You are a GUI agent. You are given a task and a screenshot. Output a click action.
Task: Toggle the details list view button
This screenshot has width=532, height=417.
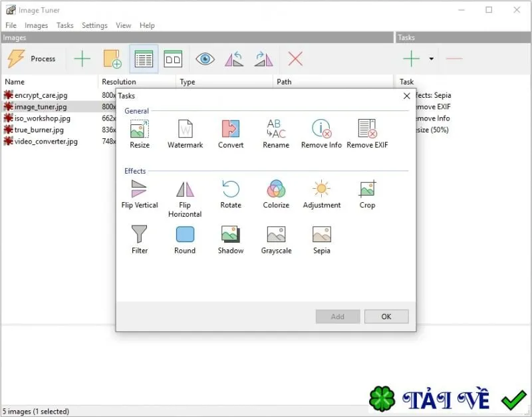144,59
